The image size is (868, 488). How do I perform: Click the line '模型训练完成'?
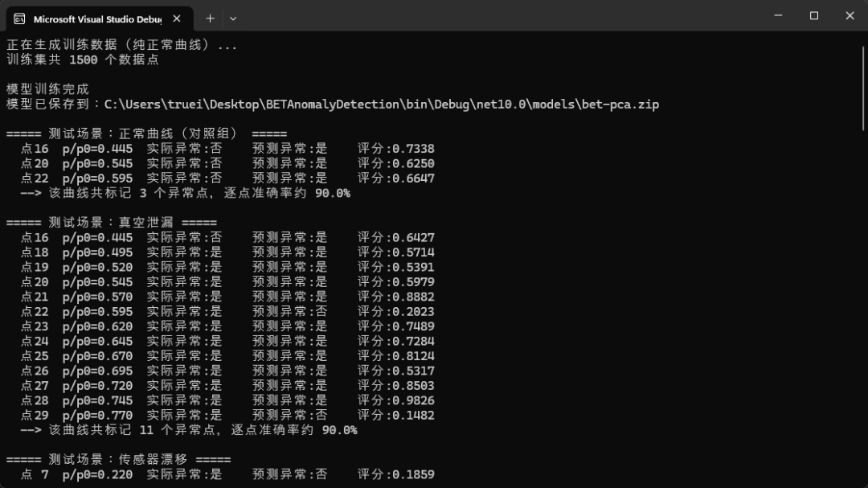pyautogui.click(x=47, y=89)
